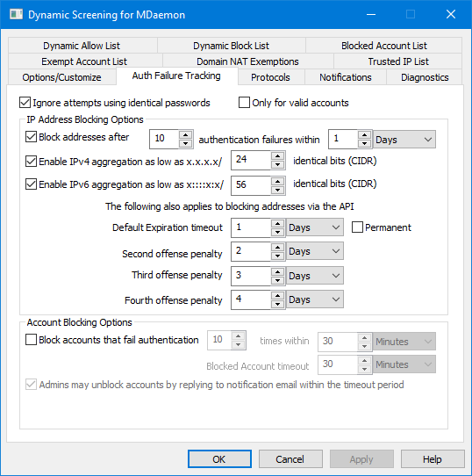Increase Default Expiration timeout value
Image resolution: width=472 pixels, height=476 pixels.
(x=277, y=224)
